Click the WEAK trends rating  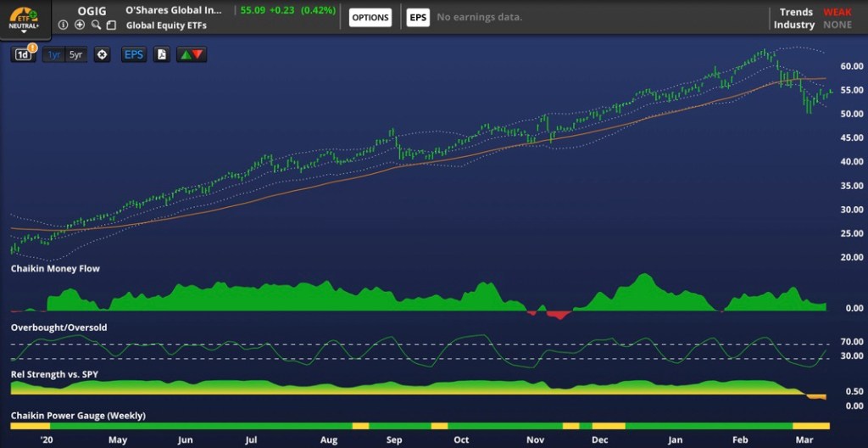coord(837,12)
